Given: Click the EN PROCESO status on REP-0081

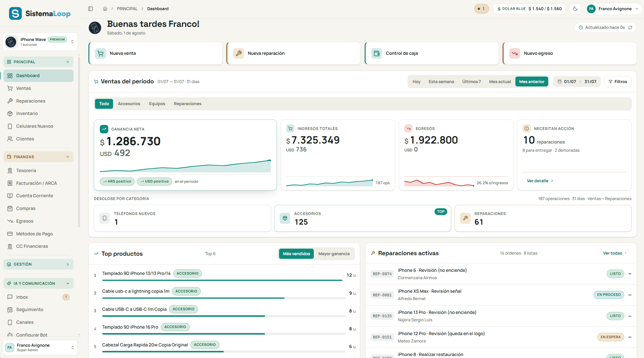Looking at the screenshot, I should pyautogui.click(x=609, y=295).
